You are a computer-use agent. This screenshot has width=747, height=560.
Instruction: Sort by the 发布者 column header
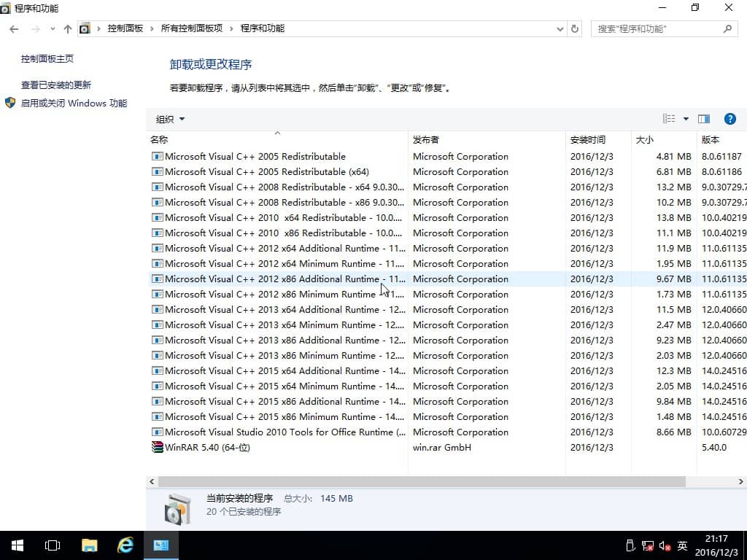(x=487, y=139)
